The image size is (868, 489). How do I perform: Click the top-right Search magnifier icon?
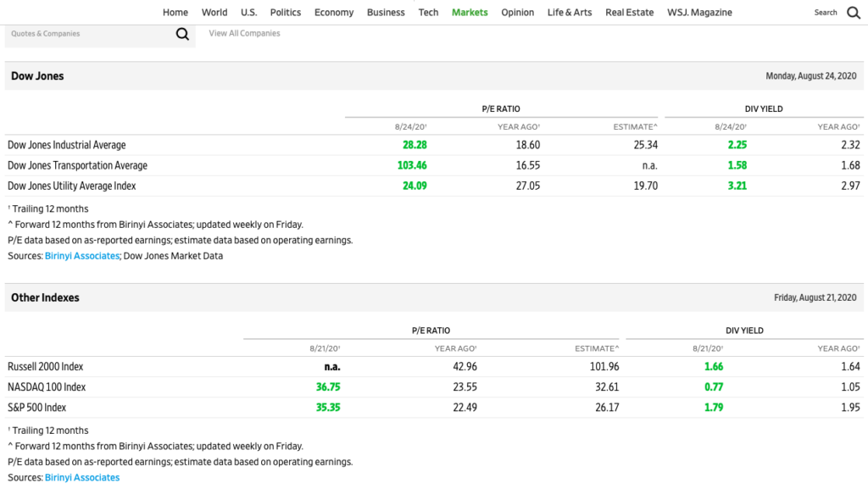854,13
